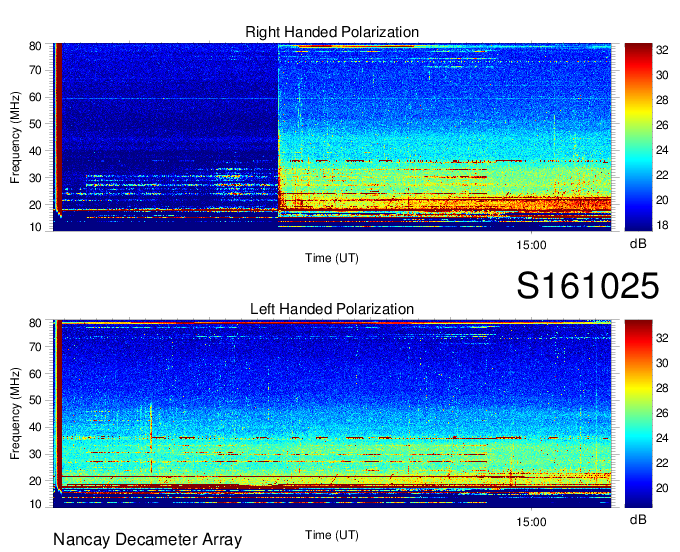Click the 32 dB label on upper color bar
Image resolution: width=680 pixels, height=552 pixels.
pyautogui.click(x=662, y=50)
